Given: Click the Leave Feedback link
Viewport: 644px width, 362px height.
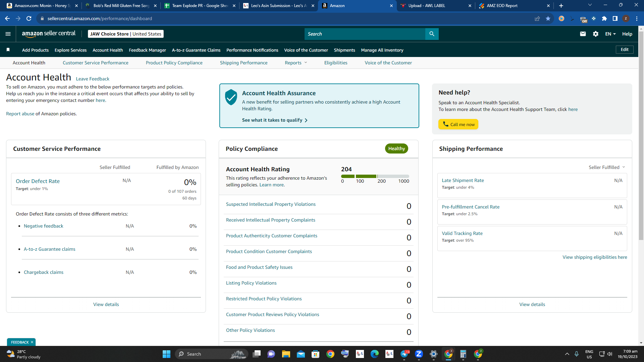Looking at the screenshot, I should coord(93,79).
